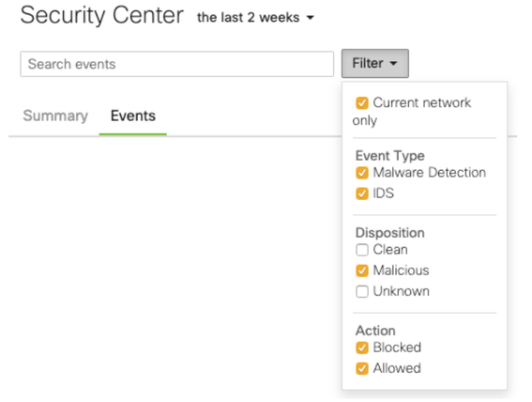Switch to the Summary tab
Image resolution: width=532 pixels, height=402 pixels.
click(x=55, y=116)
